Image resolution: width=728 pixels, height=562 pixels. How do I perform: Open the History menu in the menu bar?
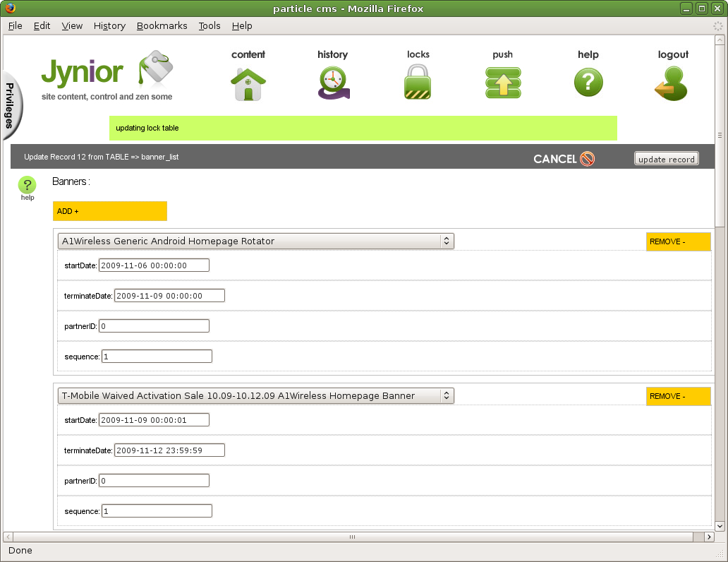coord(109,25)
